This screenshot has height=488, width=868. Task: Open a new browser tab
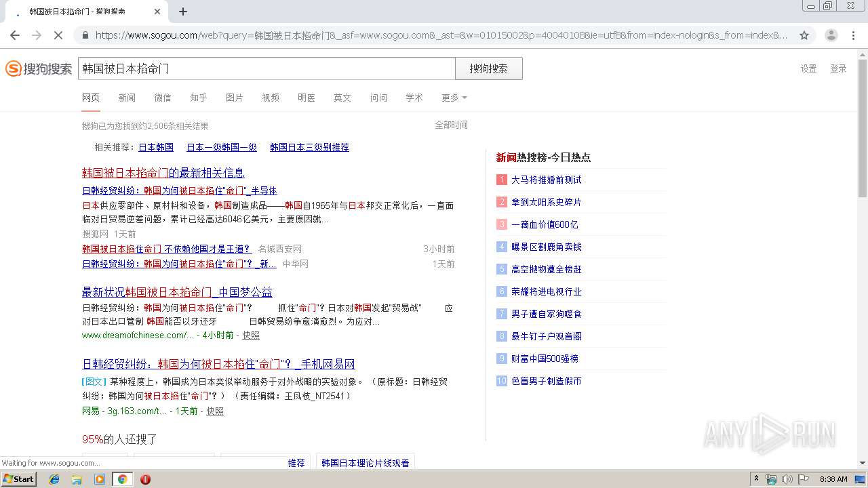(x=183, y=12)
